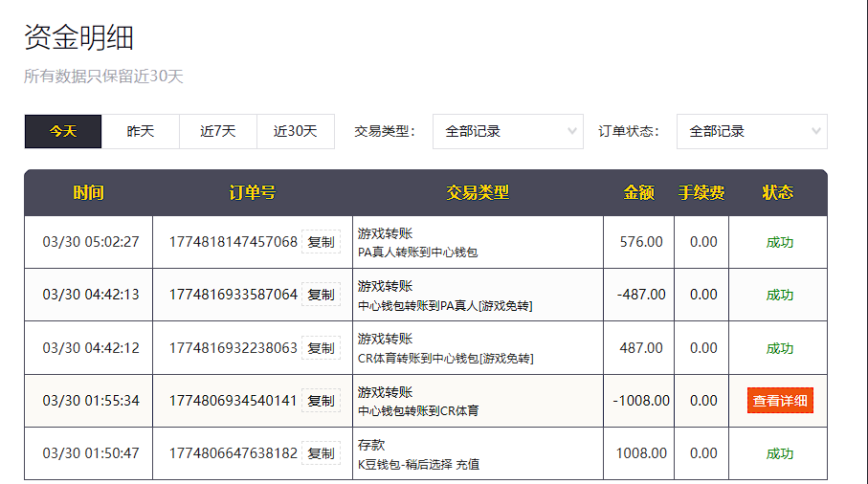Select the 今天 date filter tab
This screenshot has width=868, height=484.
point(63,131)
